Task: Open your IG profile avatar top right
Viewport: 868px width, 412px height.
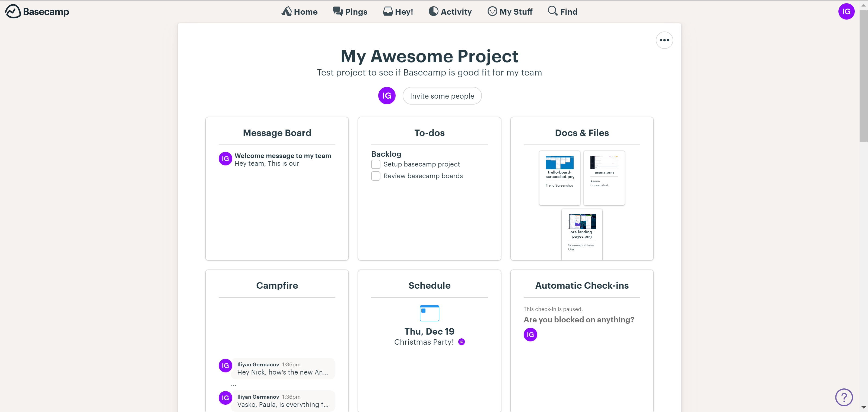Action: (846, 11)
